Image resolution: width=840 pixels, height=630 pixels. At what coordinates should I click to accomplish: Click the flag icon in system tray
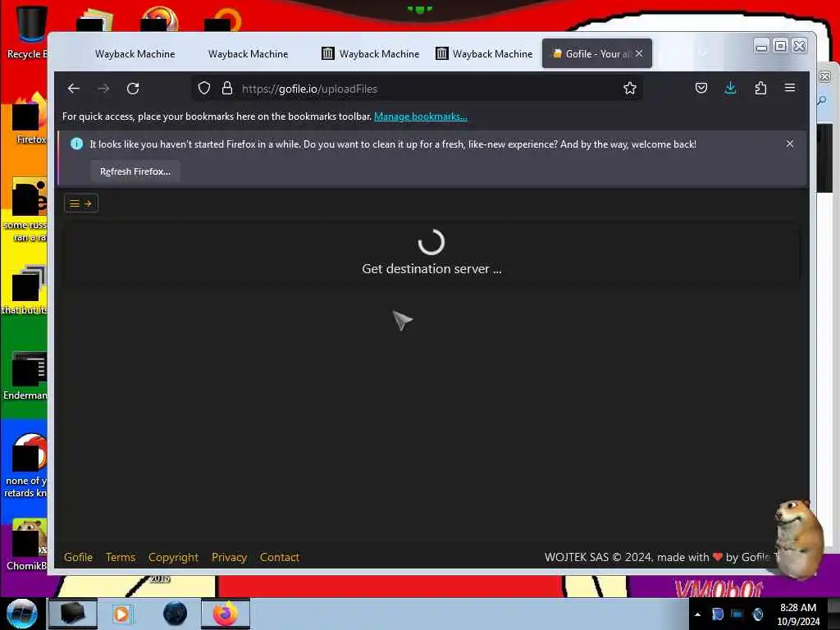[718, 614]
